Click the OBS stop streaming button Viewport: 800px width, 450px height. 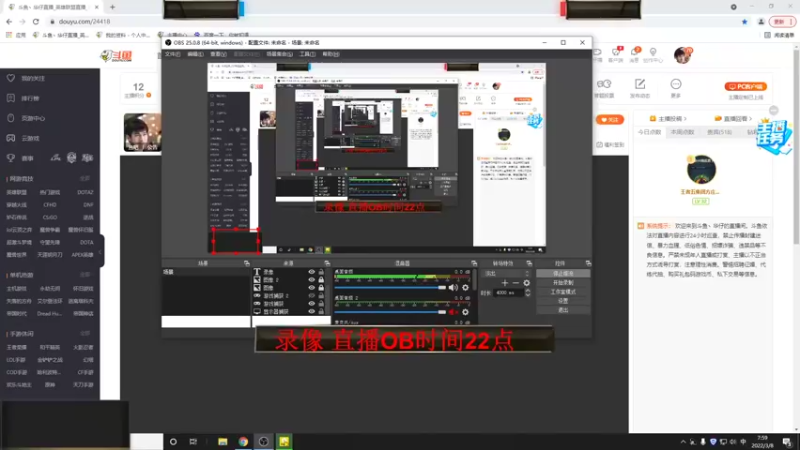pos(563,273)
